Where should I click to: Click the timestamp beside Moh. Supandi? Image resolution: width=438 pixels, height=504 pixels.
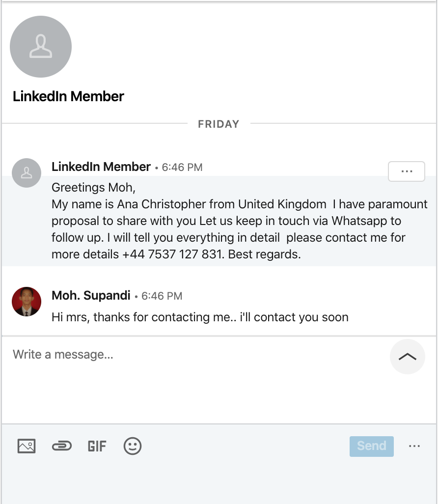tap(162, 296)
